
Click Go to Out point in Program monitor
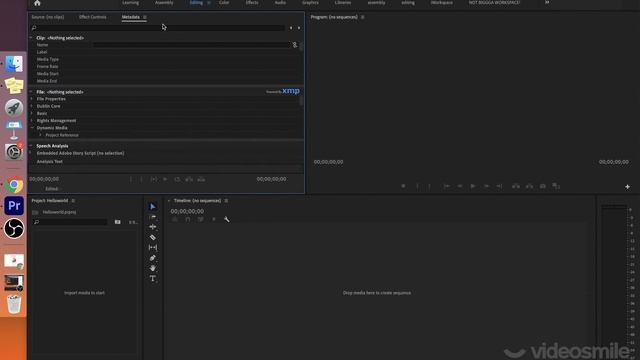click(499, 186)
